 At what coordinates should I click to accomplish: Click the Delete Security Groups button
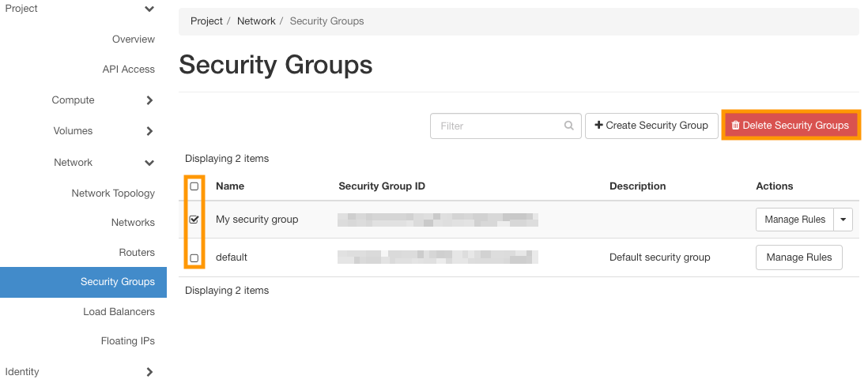click(x=791, y=126)
